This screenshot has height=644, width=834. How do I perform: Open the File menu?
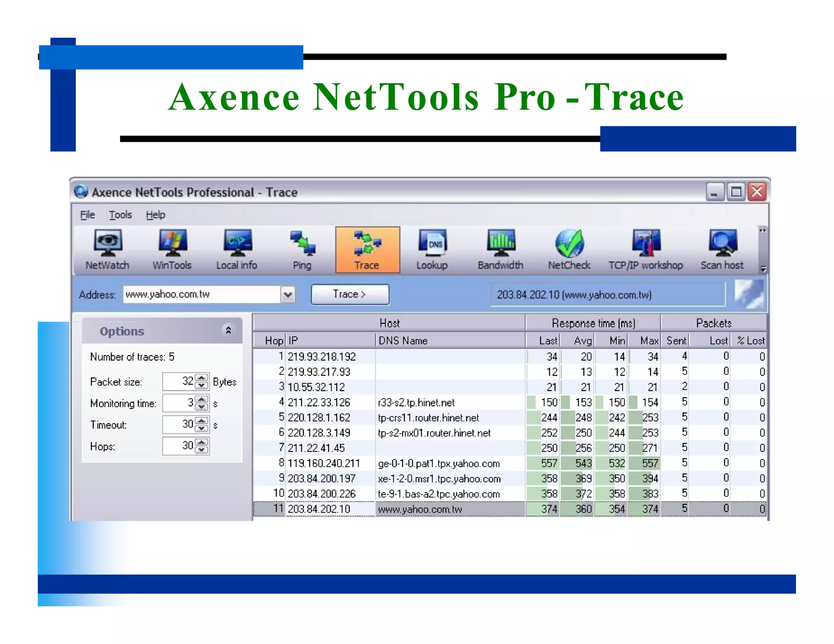87,215
